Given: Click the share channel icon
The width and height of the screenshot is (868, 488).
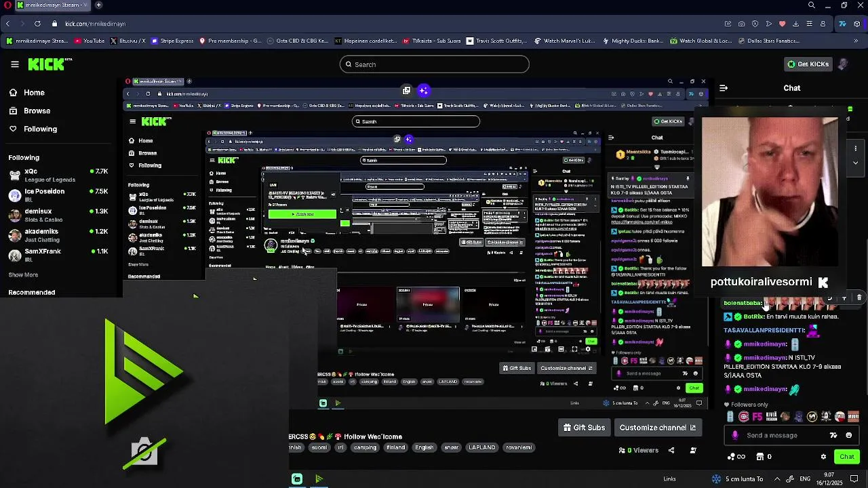Looking at the screenshot, I should [x=671, y=450].
